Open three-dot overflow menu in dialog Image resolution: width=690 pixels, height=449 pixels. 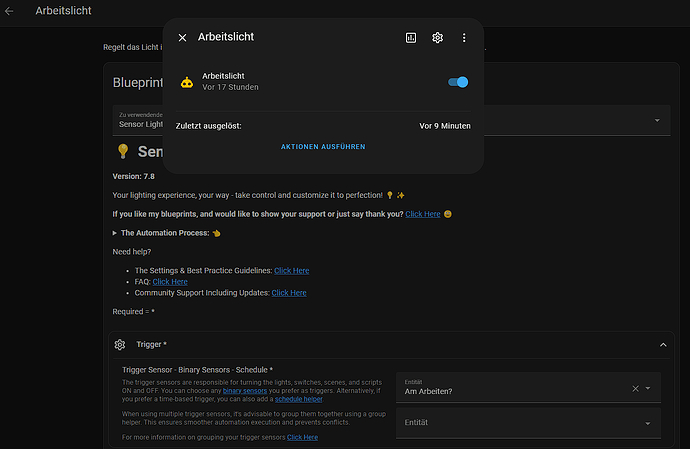pos(464,38)
